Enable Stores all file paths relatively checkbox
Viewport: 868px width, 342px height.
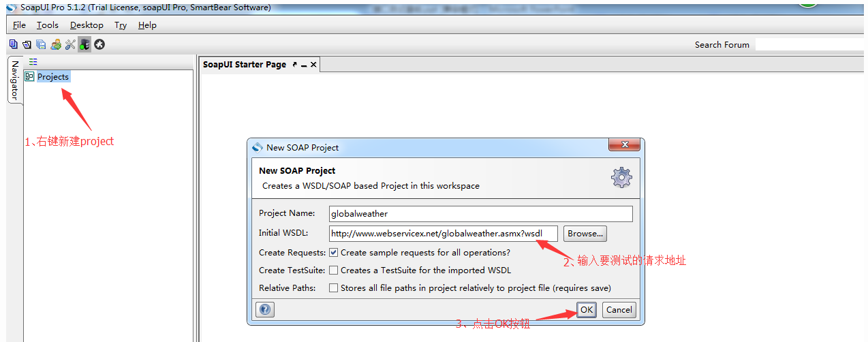[x=334, y=287]
